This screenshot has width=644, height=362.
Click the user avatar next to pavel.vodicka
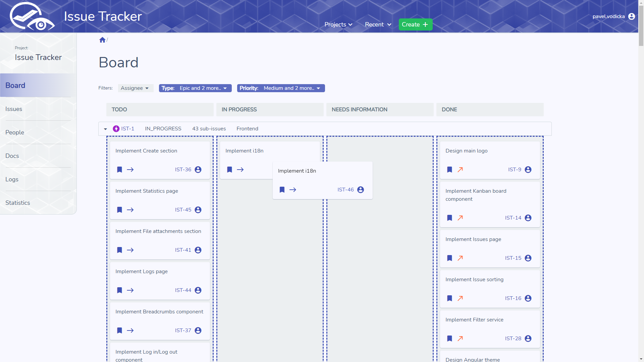[632, 16]
